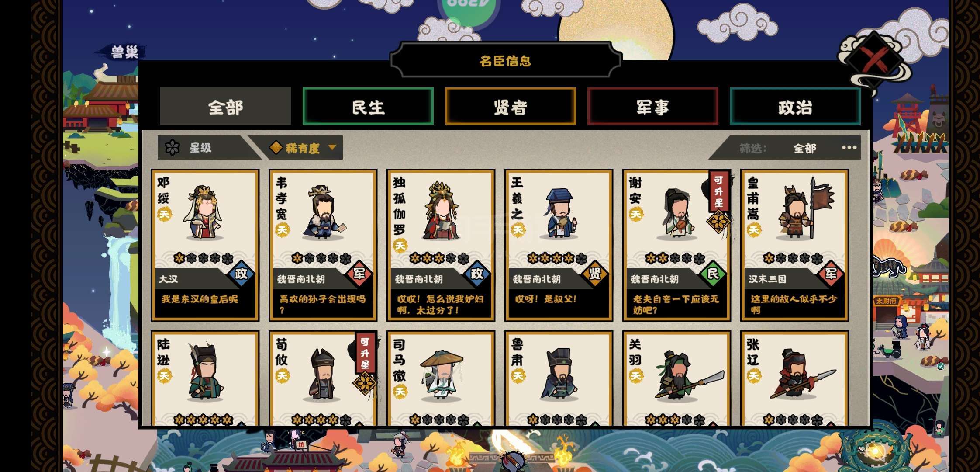Show the 全部 tab

point(225,107)
